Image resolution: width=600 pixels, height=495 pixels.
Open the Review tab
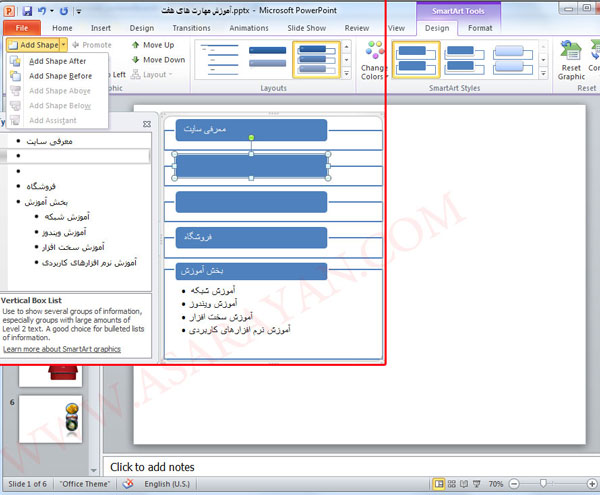pos(357,28)
